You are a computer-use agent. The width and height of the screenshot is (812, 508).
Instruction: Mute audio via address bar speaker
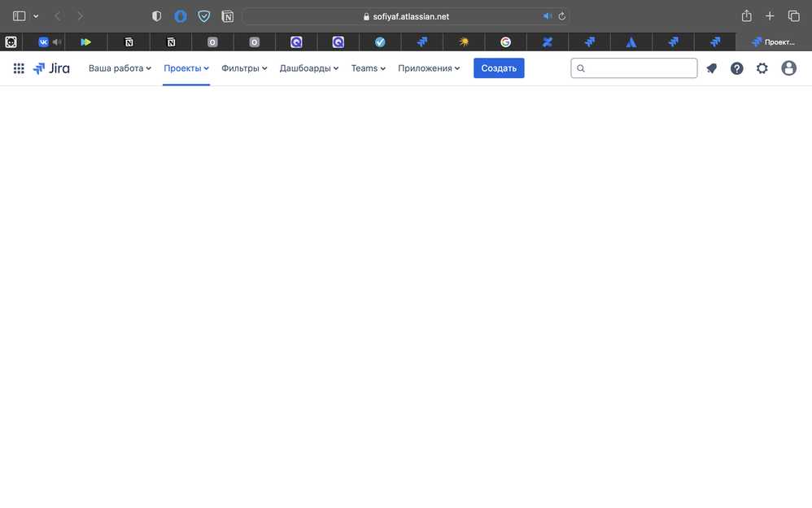pos(548,16)
